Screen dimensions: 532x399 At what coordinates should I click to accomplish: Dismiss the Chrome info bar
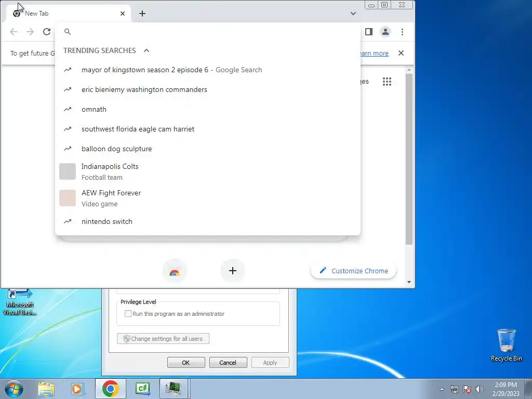[x=401, y=53]
